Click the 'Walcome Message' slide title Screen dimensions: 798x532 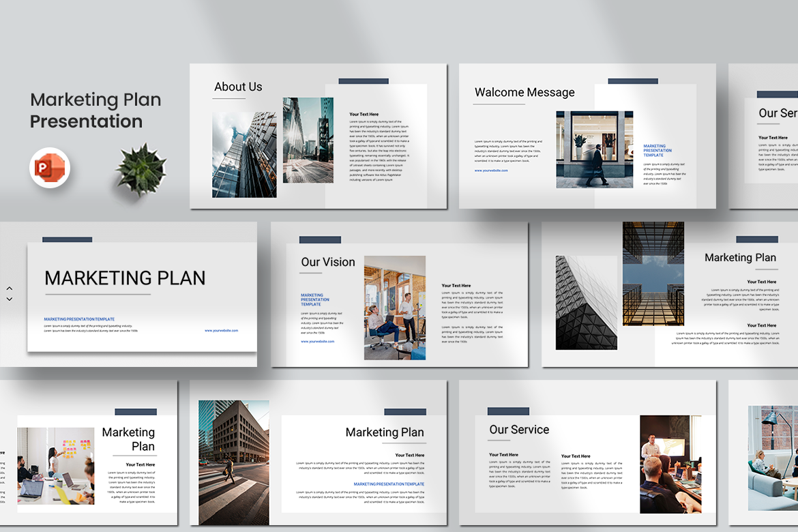click(524, 92)
